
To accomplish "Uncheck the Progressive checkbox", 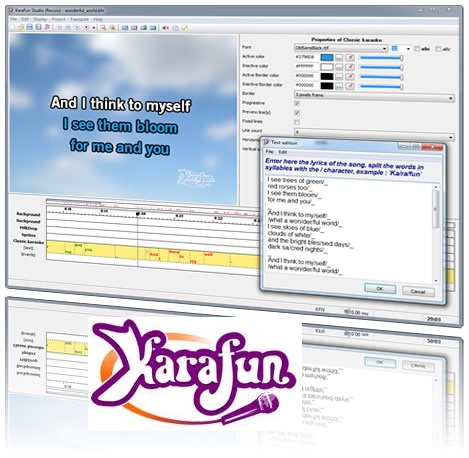I will (x=297, y=103).
